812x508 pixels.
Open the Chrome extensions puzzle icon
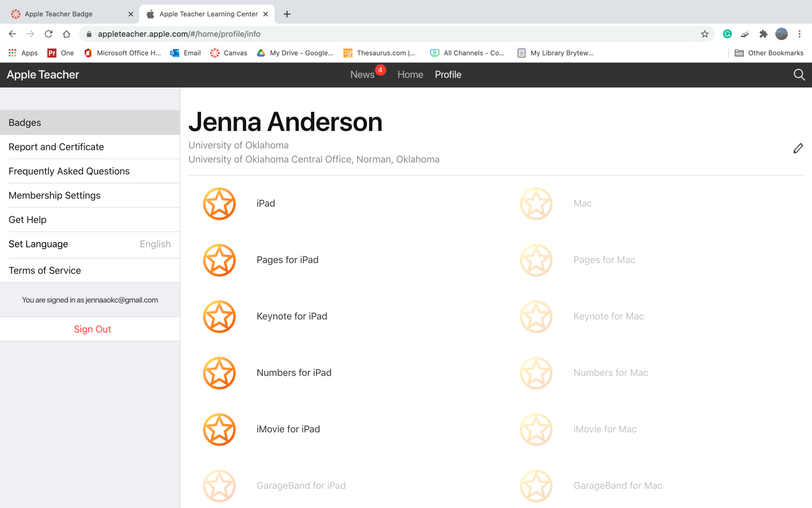763,34
